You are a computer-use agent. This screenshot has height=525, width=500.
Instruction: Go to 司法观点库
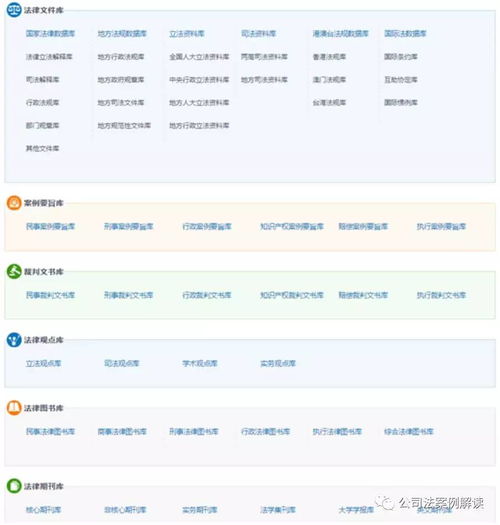(122, 363)
